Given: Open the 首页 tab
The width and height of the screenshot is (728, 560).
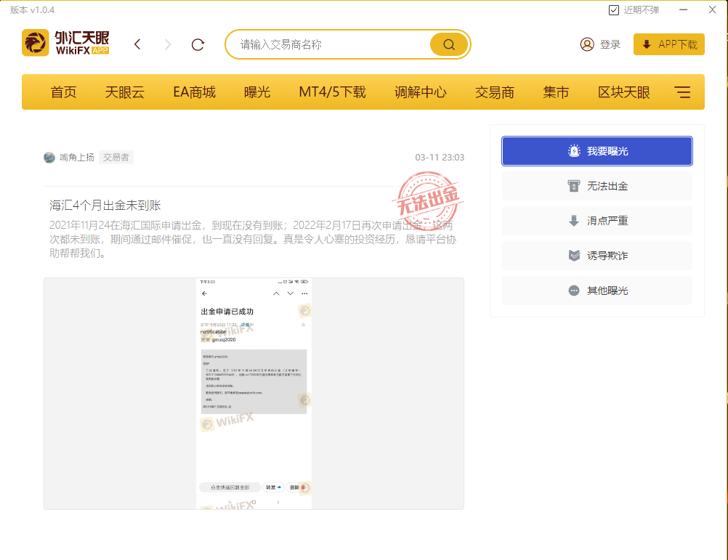Looking at the screenshot, I should point(63,92).
